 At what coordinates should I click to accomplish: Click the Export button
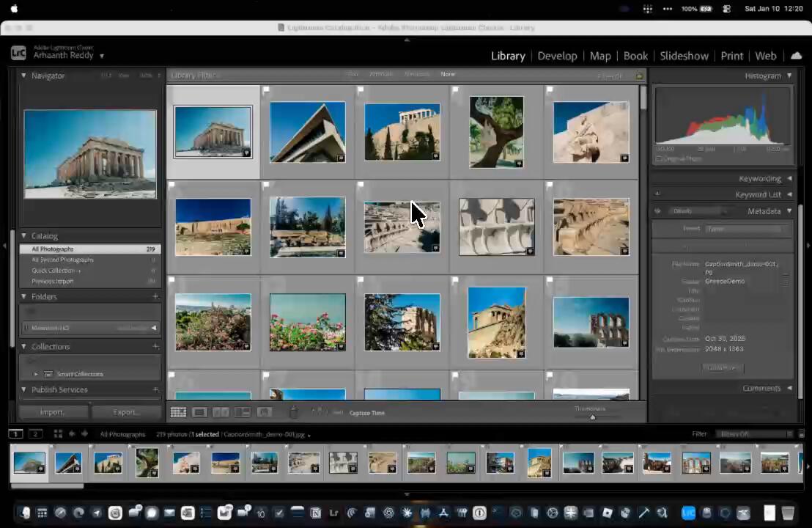click(126, 412)
